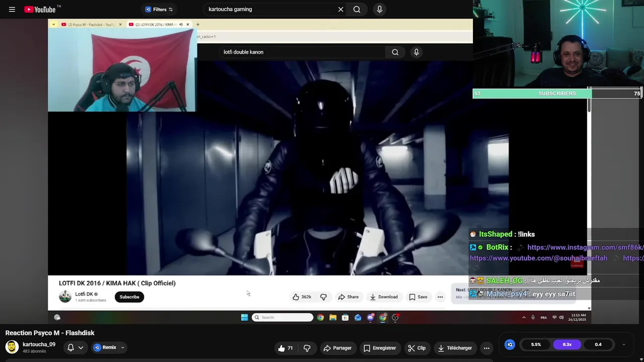Select the 0.4 stat pill

[598, 344]
